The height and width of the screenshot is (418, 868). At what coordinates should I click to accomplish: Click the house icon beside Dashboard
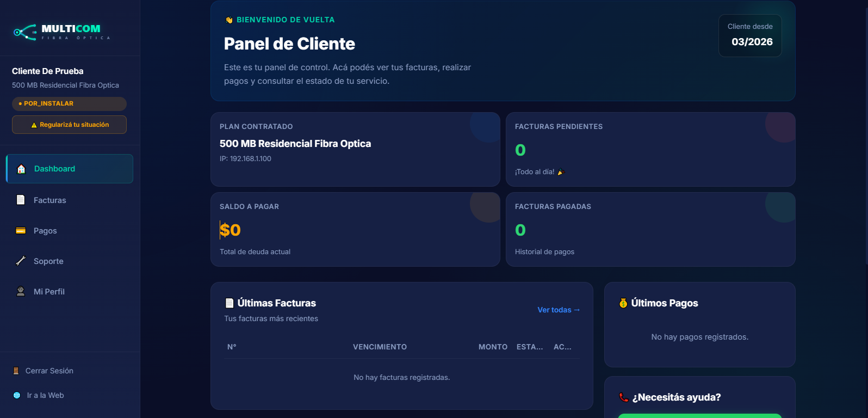(21, 169)
